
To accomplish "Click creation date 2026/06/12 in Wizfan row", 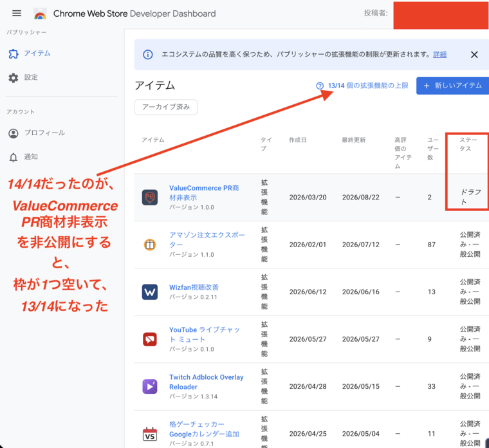I will point(308,292).
